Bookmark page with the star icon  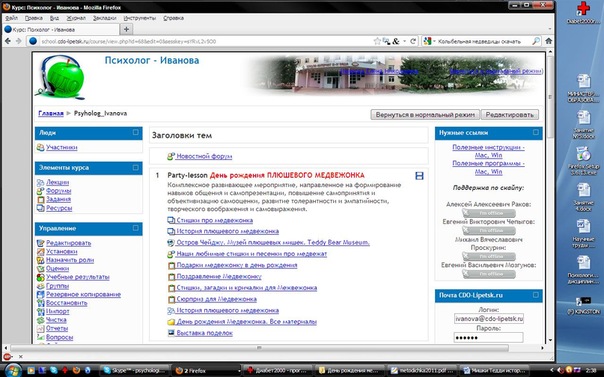(x=377, y=41)
